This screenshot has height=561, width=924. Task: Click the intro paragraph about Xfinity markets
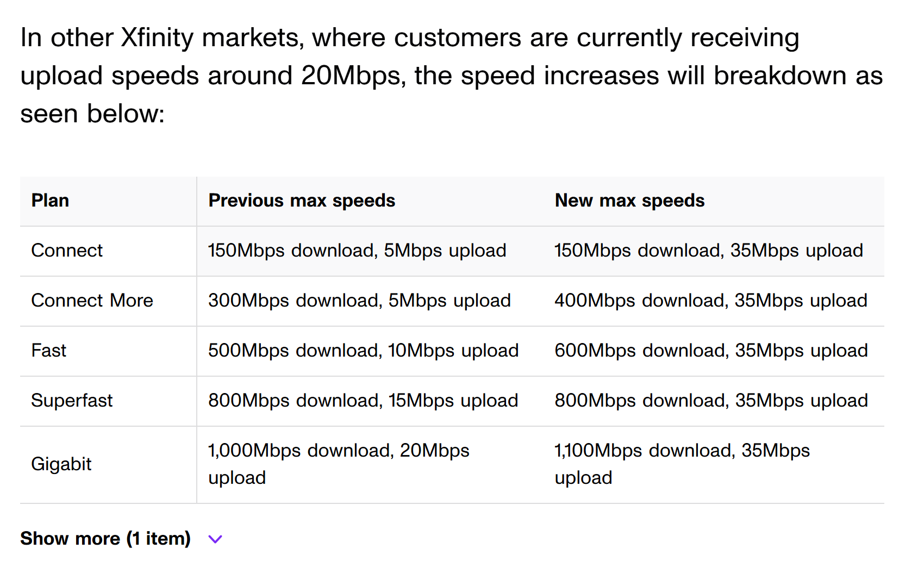point(452,76)
